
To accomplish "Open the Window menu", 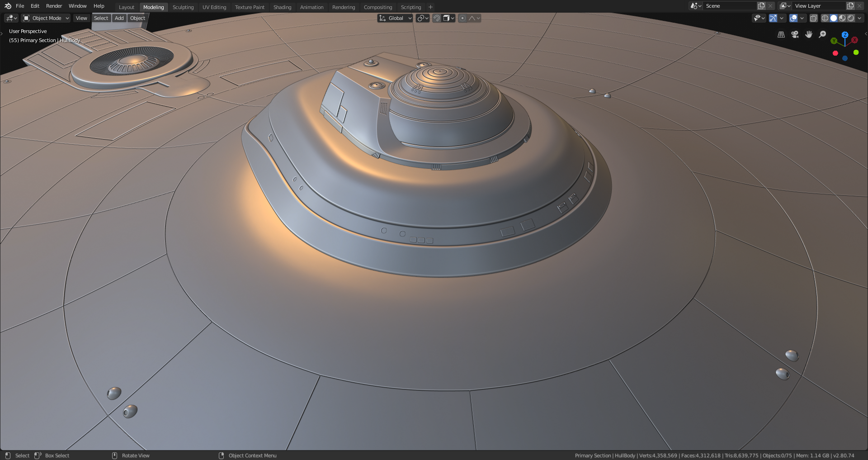I will pos(77,6).
